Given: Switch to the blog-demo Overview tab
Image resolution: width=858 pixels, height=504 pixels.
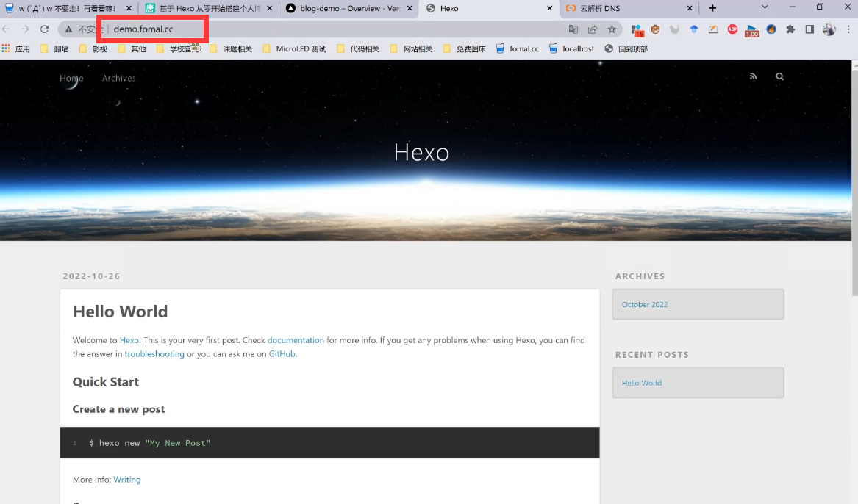Looking at the screenshot, I should coord(342,8).
